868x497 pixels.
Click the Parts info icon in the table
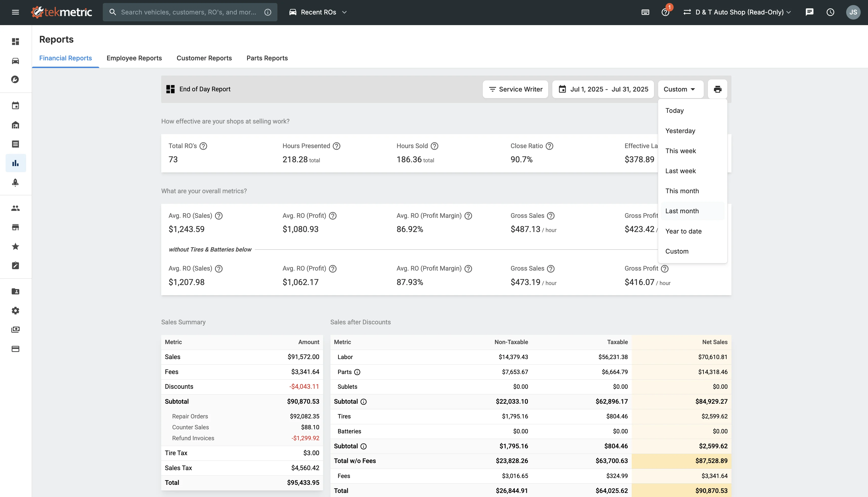[357, 372]
